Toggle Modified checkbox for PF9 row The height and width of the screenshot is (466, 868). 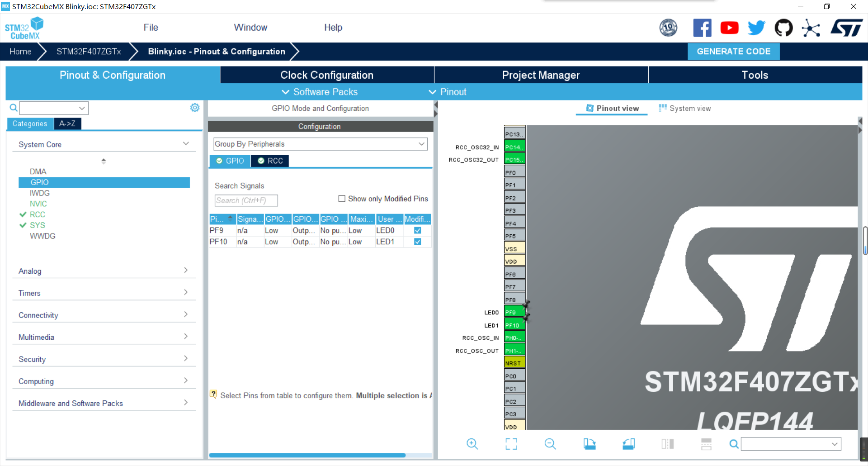click(x=418, y=230)
